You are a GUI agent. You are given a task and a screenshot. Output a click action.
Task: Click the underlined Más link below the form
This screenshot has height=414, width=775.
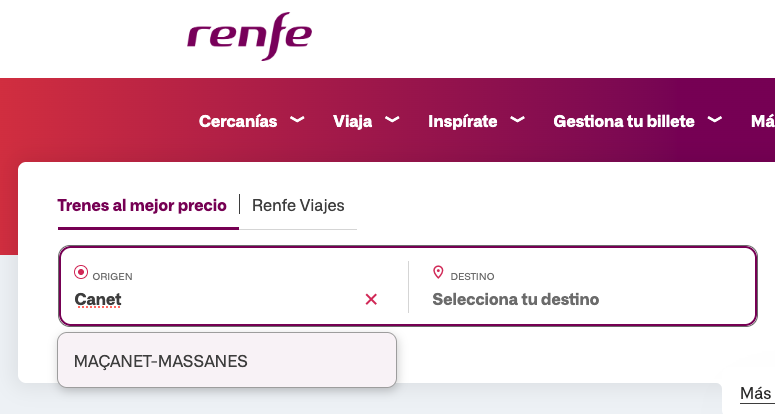755,393
